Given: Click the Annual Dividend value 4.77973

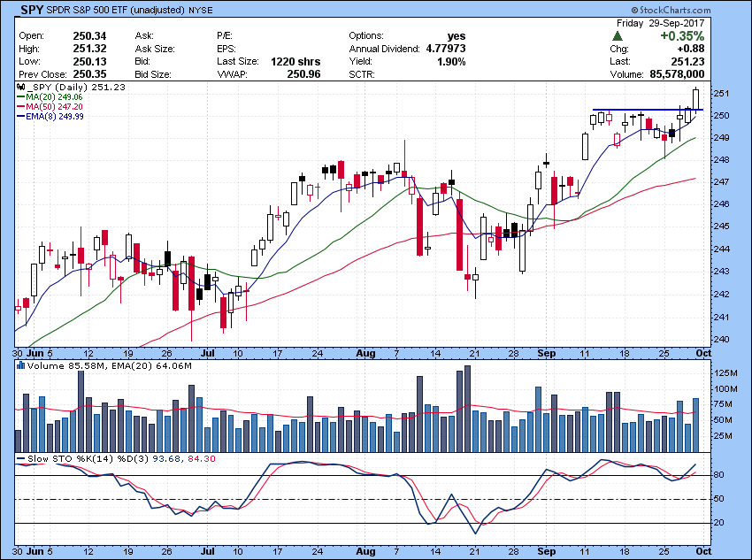Looking at the screenshot, I should pos(446,49).
